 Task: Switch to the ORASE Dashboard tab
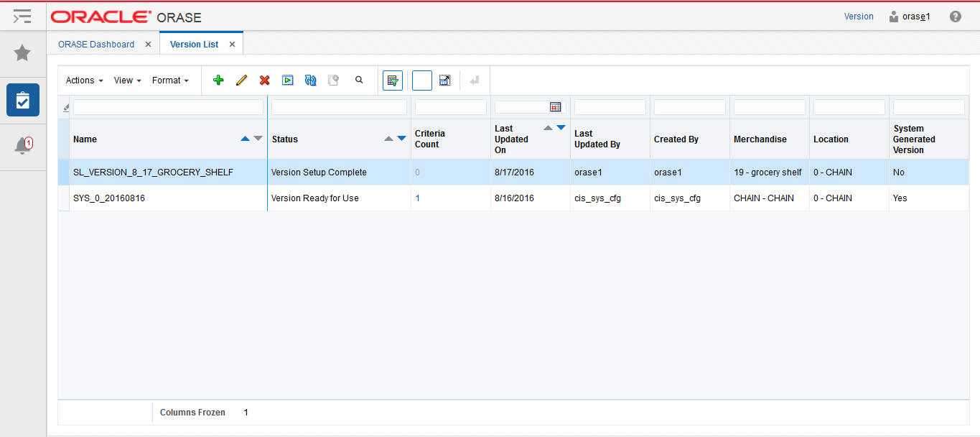(x=96, y=44)
